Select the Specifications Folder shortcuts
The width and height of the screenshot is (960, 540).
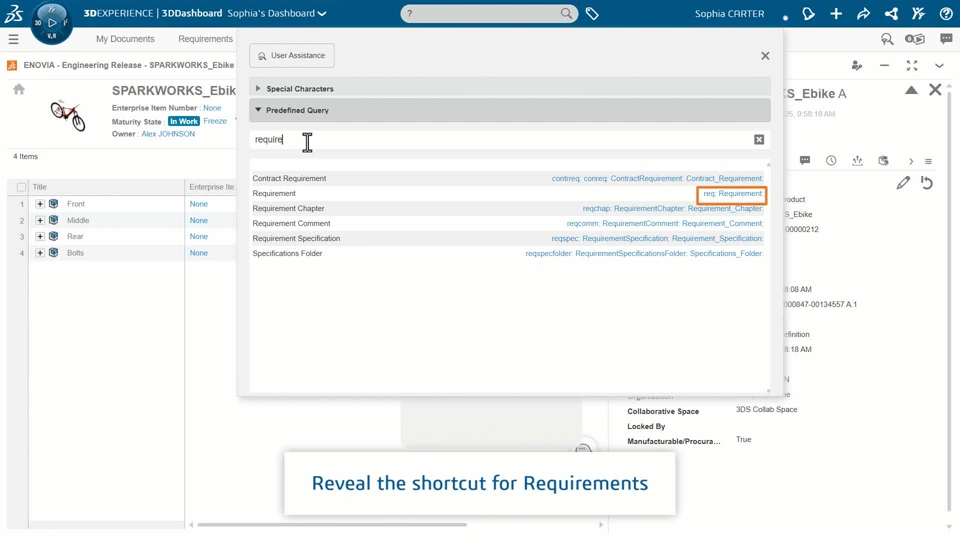pos(644,253)
